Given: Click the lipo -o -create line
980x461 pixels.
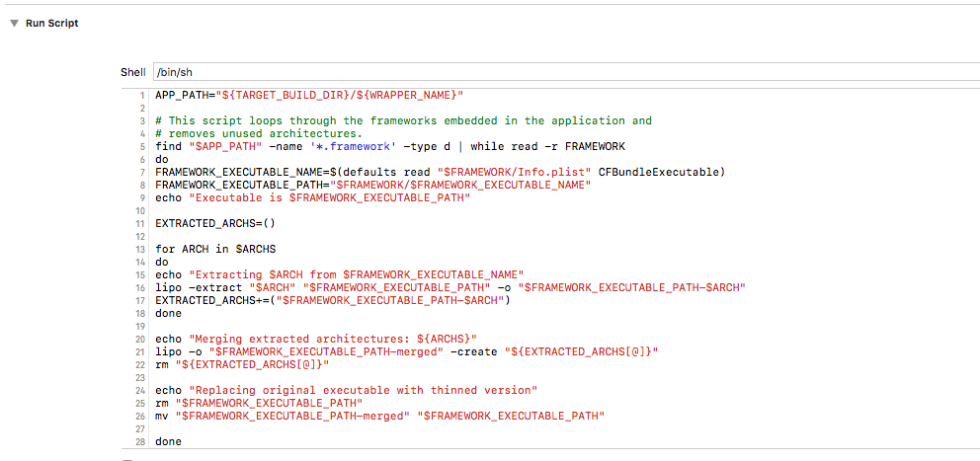Looking at the screenshot, I should pos(407,352).
